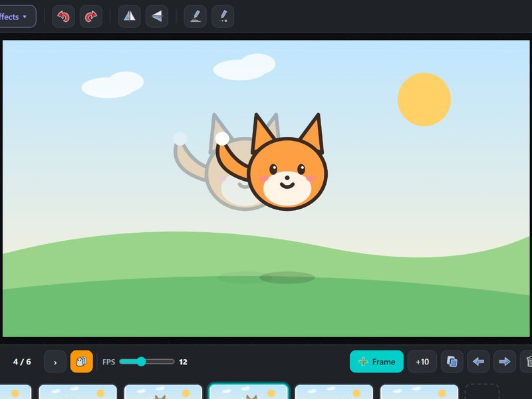Flip the canvas vertically with mirror icon
Viewport: 532px width, 399px height.
157,16
